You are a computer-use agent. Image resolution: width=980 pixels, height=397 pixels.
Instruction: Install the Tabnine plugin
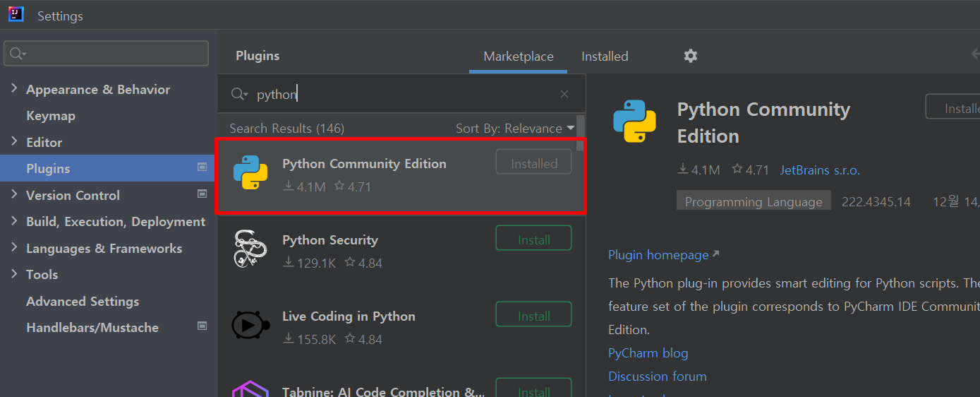click(x=534, y=389)
